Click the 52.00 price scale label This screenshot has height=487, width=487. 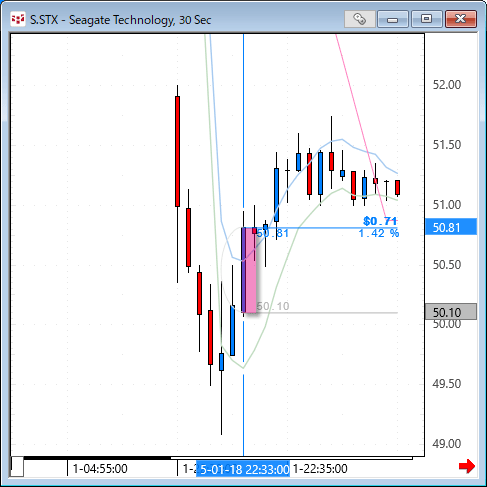tap(447, 85)
